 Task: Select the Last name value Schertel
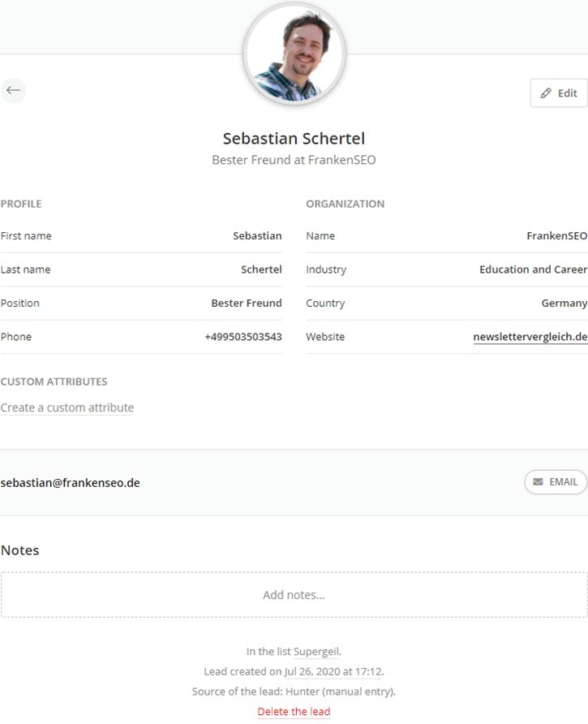261,269
